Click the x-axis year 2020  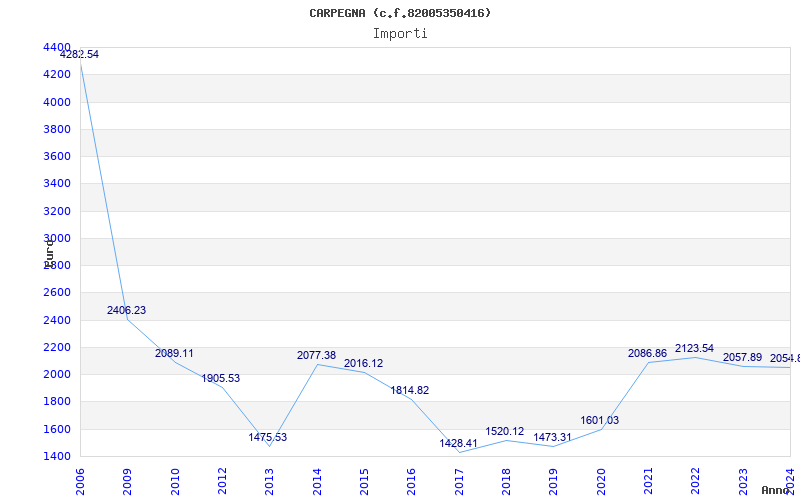click(x=601, y=482)
